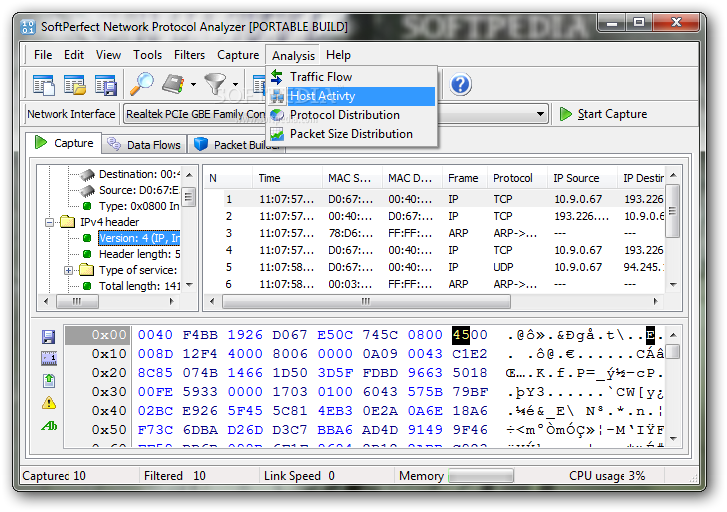Click the Memory usage progress bar
Screen dimensions: 727x512
481,475
